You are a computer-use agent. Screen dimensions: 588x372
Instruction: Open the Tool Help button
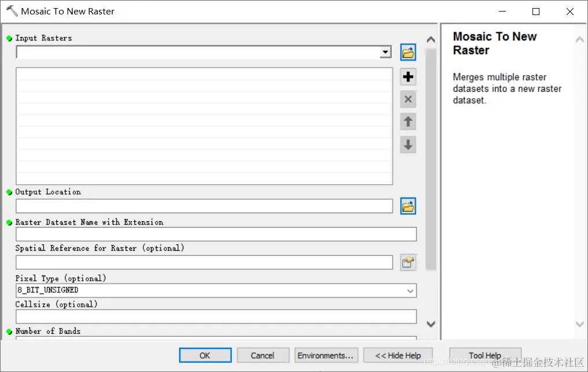click(x=485, y=355)
